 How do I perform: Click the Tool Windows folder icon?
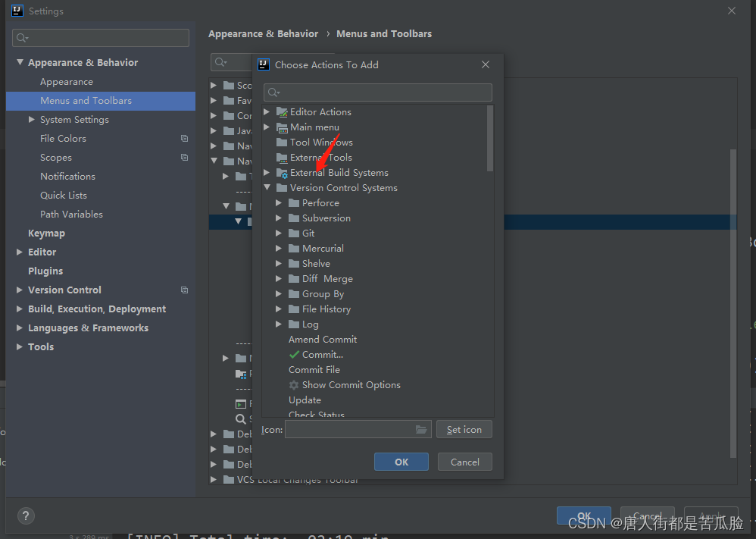(282, 143)
